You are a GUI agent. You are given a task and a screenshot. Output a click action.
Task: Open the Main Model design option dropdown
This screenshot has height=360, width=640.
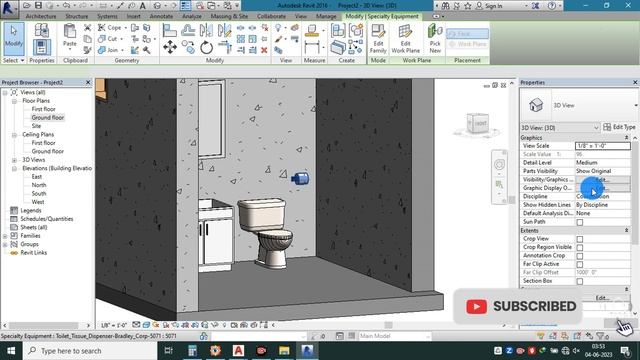(x=394, y=336)
